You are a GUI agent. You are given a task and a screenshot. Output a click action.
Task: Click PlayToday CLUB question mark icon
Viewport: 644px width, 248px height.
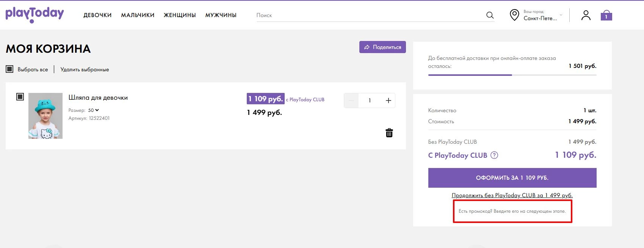(494, 155)
